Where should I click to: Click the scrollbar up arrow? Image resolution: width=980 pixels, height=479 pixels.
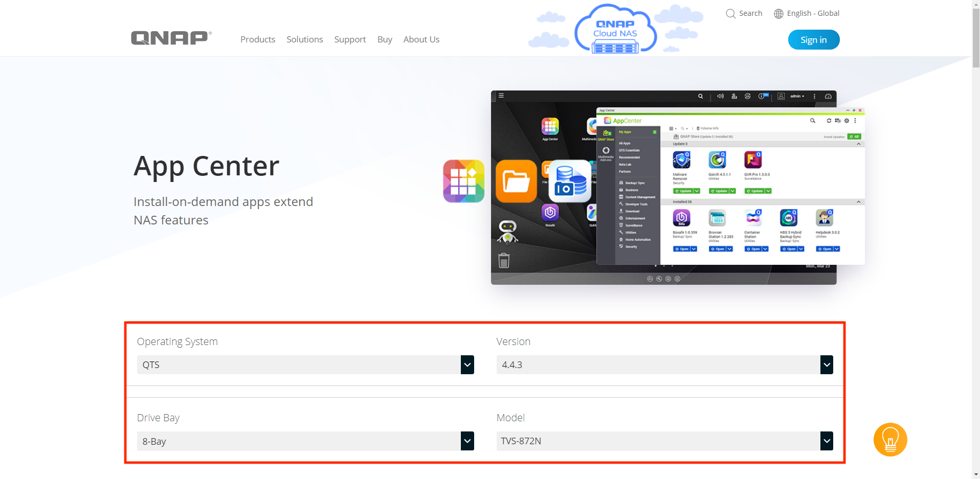976,4
